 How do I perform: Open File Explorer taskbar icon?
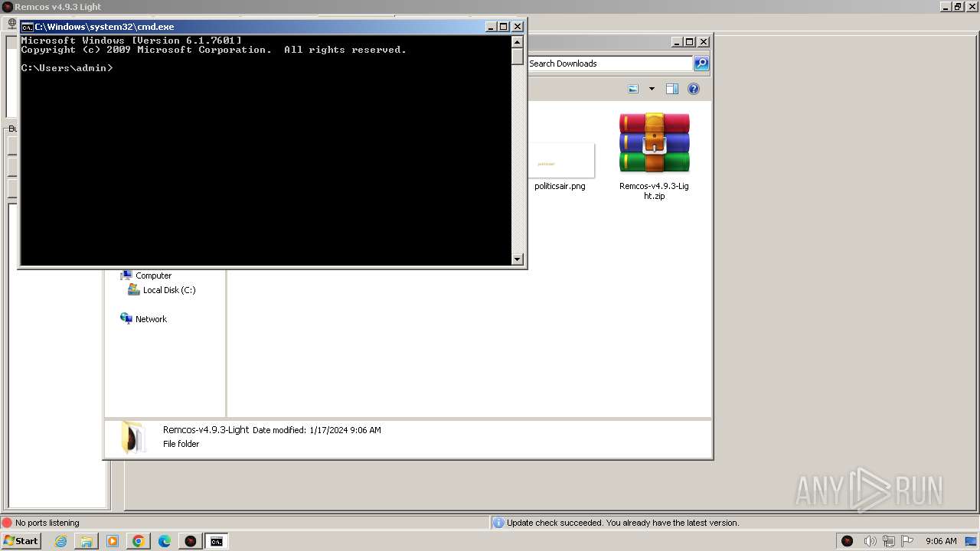[87, 541]
